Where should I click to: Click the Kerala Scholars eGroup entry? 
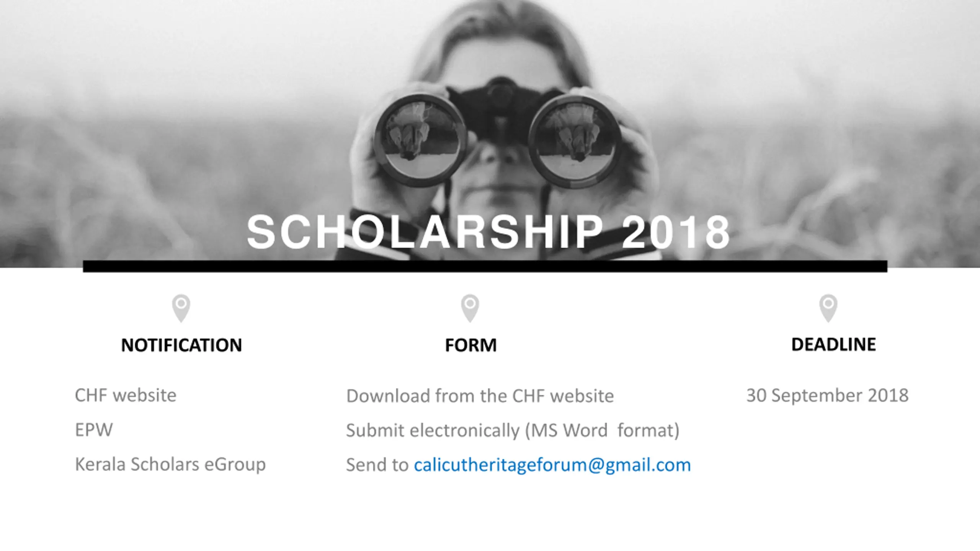(x=170, y=465)
